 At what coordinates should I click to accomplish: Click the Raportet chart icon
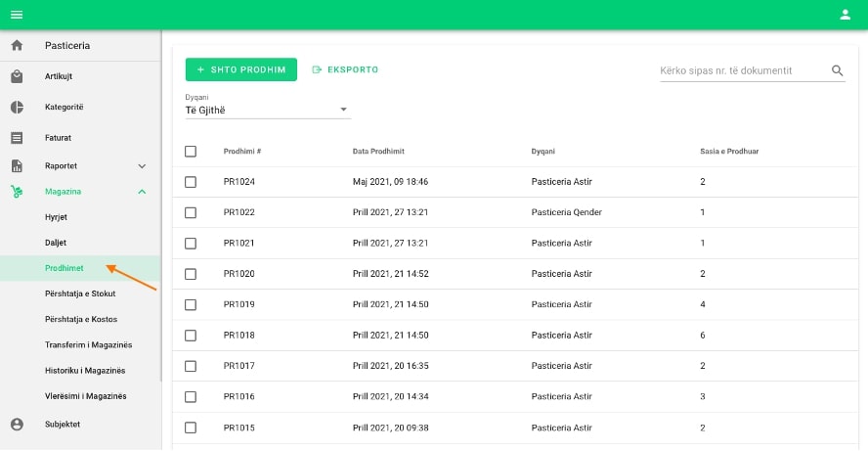(17, 166)
